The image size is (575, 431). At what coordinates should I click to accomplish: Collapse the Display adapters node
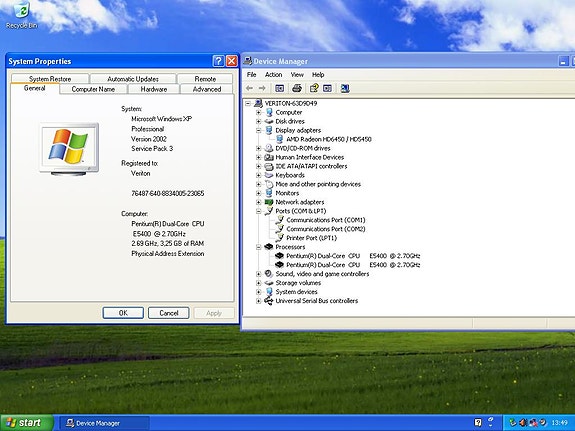point(259,130)
